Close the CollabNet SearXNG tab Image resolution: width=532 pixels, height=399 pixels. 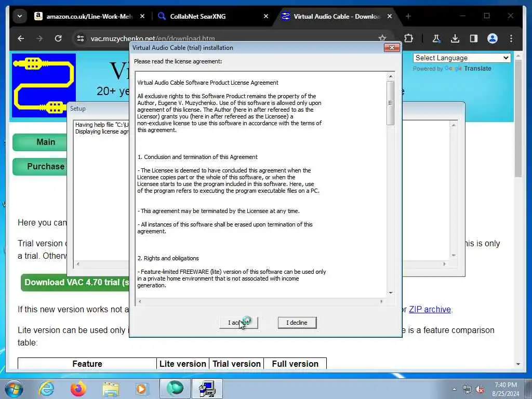click(x=266, y=16)
